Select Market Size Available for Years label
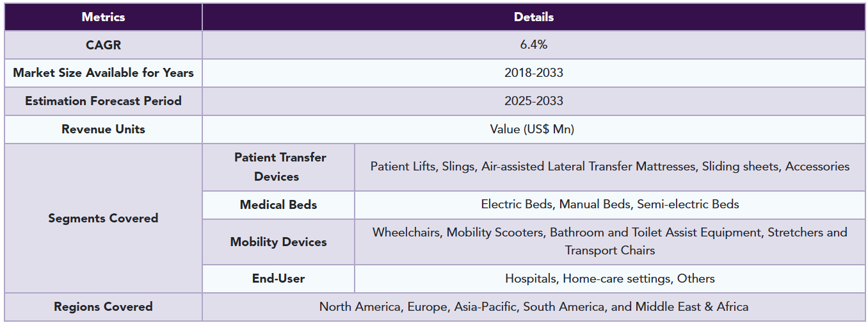Image resolution: width=868 pixels, height=323 pixels. click(103, 73)
